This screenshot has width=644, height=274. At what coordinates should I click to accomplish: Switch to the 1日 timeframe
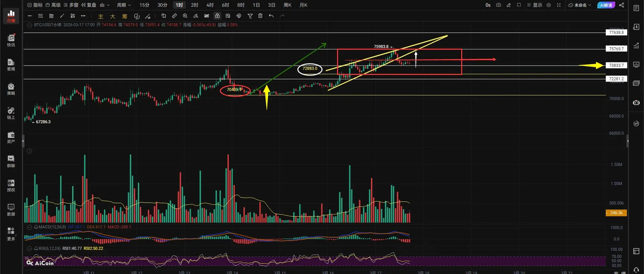pyautogui.click(x=256, y=5)
